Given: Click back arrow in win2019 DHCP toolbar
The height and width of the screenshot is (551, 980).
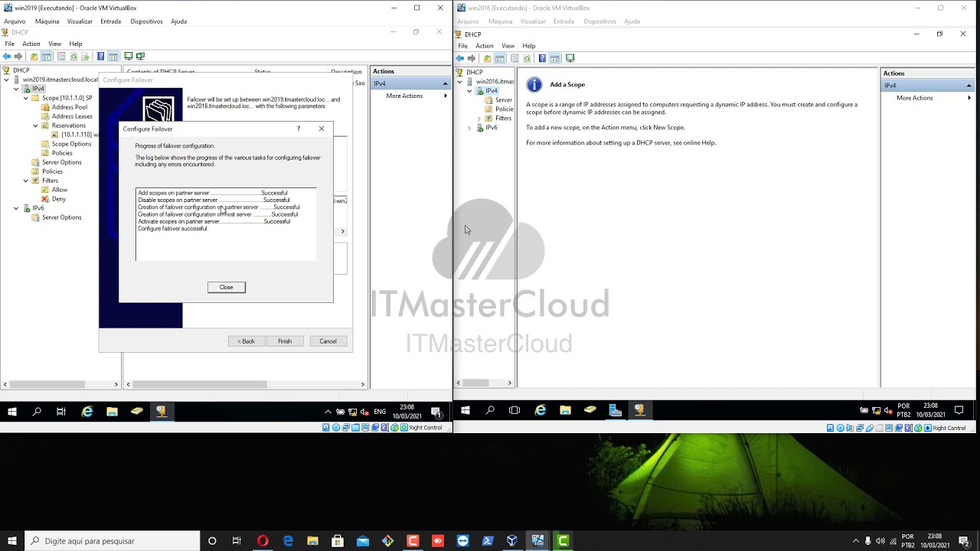Looking at the screenshot, I should 7,57.
